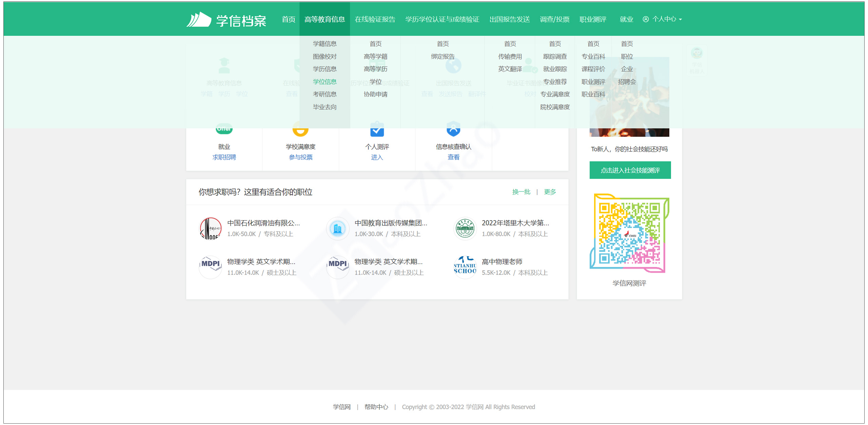Click the 点击进入社会技能测评 button
Viewport: 868px width, 425px height.
(x=630, y=170)
